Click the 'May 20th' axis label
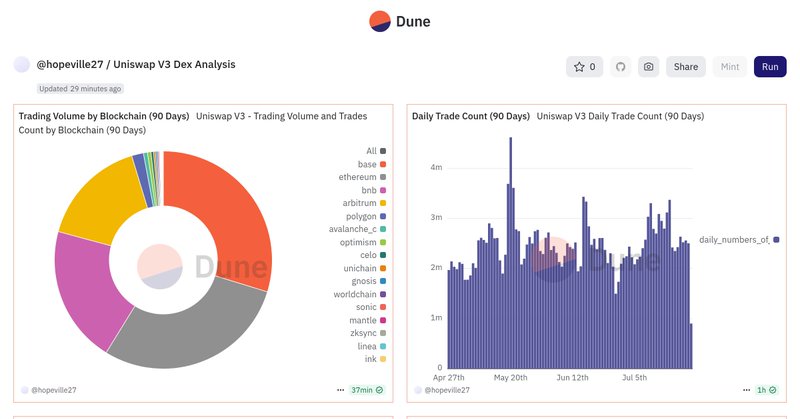 tap(510, 378)
